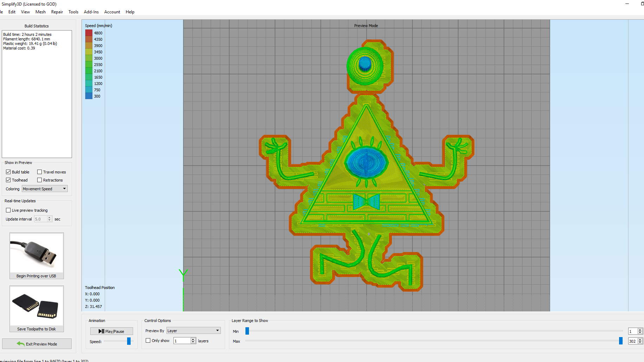Open the Help menu
Image resolution: width=644 pixels, height=362 pixels.
coord(130,12)
